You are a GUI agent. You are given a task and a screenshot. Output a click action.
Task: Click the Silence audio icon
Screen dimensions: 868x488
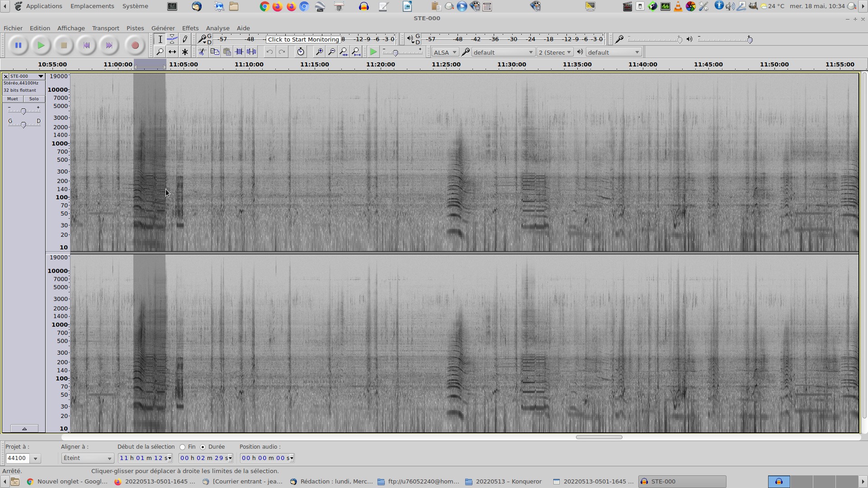pyautogui.click(x=251, y=52)
